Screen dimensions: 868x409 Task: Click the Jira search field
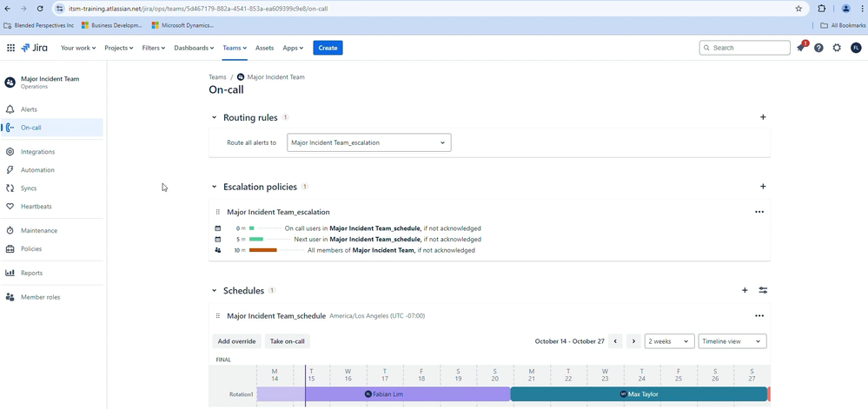click(745, 48)
